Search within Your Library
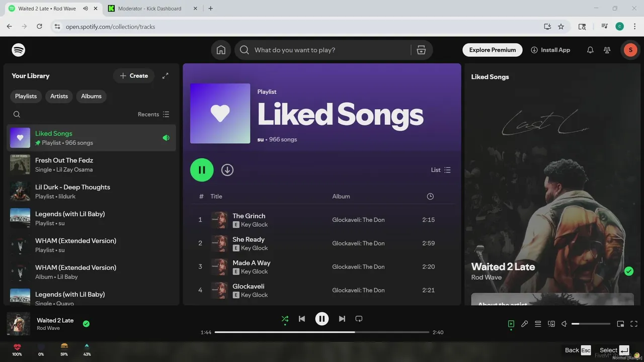The width and height of the screenshot is (644, 362). coord(17,114)
